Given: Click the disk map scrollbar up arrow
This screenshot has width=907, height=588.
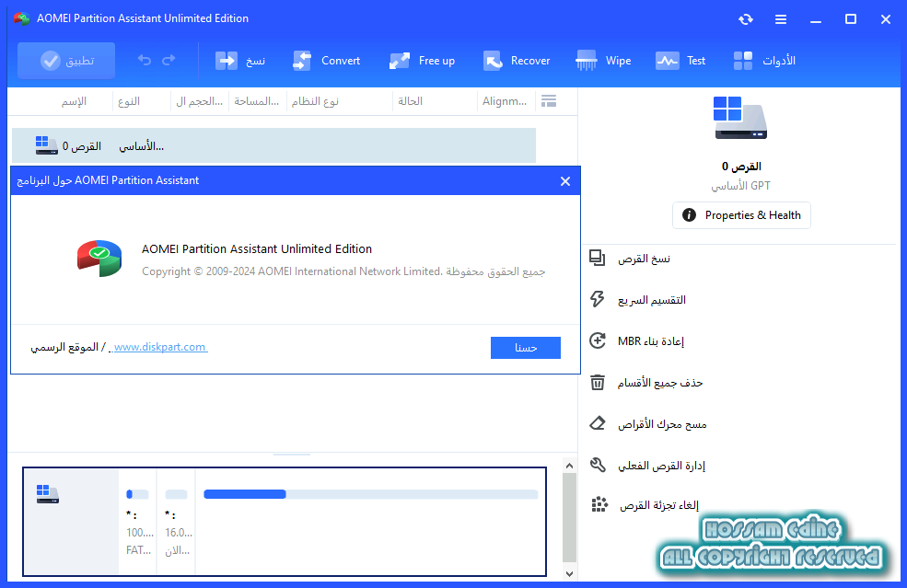Looking at the screenshot, I should (569, 466).
